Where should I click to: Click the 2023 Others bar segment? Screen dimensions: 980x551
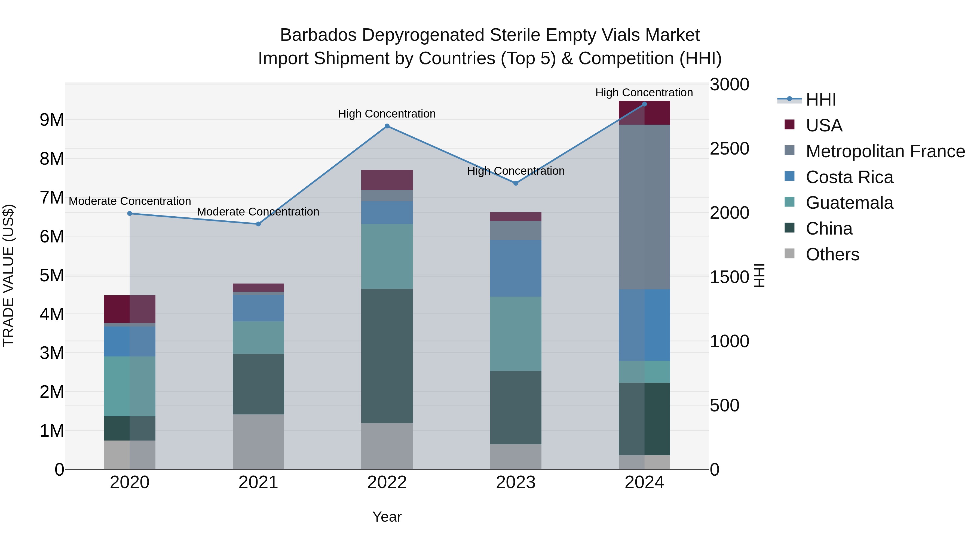[516, 457]
